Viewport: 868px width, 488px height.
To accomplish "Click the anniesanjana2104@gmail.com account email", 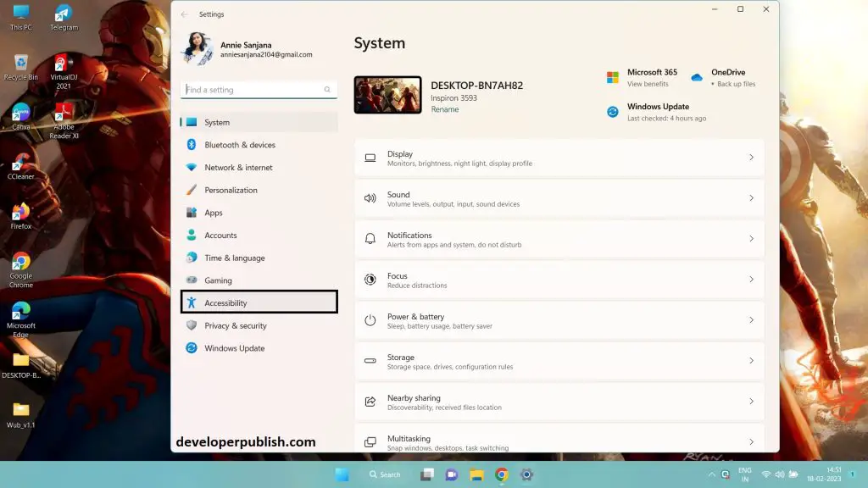I will click(266, 55).
